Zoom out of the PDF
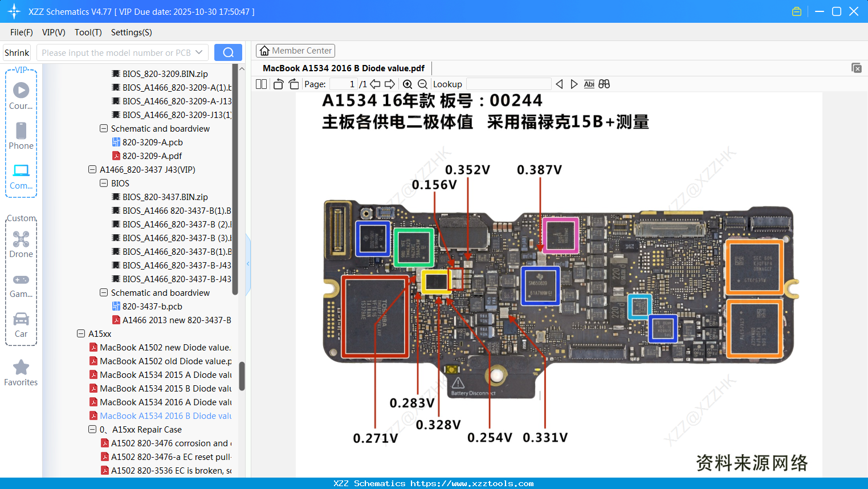 coord(422,84)
